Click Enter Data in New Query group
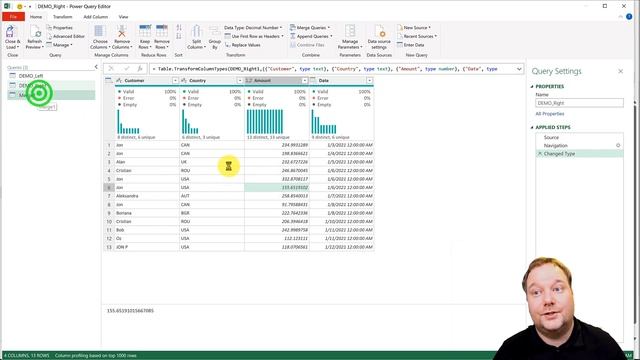640x360 pixels. point(411,45)
